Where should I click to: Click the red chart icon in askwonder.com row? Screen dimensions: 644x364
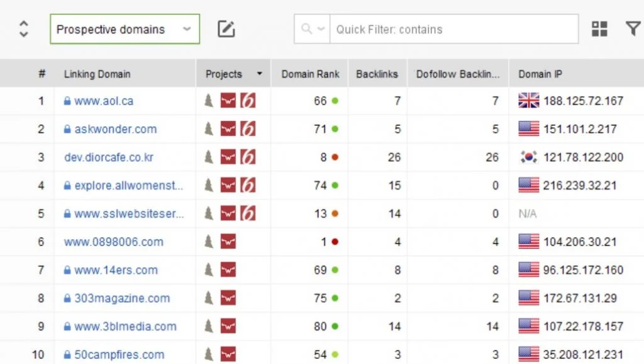pos(228,129)
